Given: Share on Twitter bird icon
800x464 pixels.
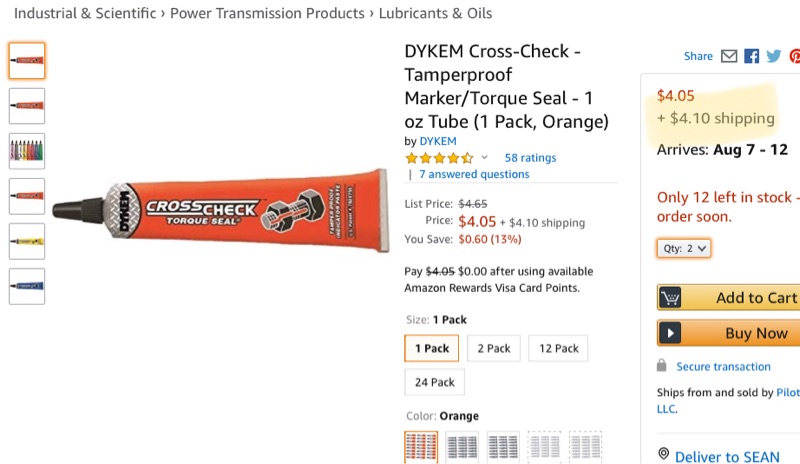Looking at the screenshot, I should (x=773, y=56).
